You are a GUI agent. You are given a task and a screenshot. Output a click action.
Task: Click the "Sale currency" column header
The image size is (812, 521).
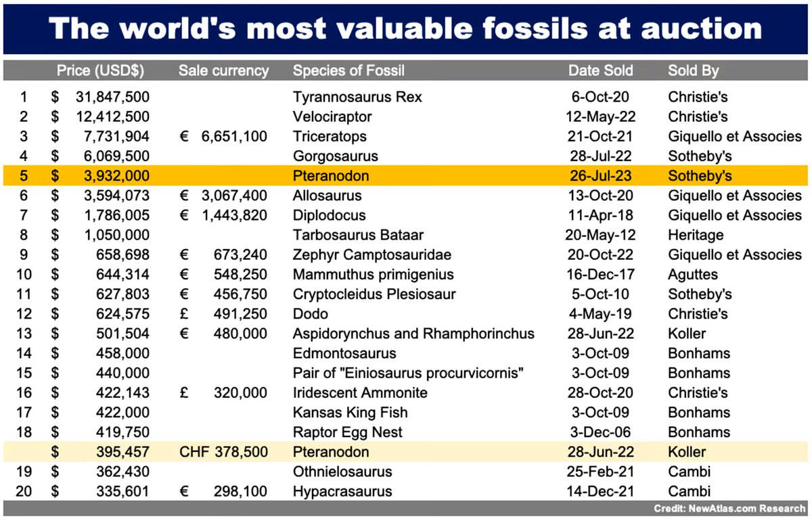(x=223, y=70)
